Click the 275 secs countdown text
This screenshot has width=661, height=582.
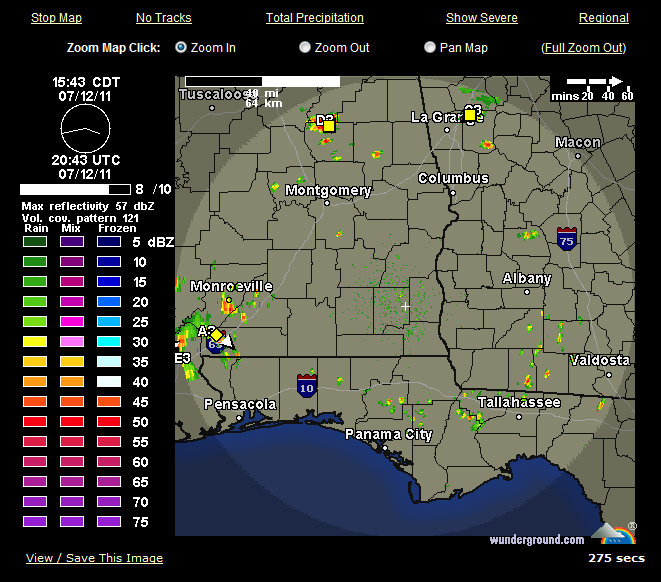tap(616, 558)
